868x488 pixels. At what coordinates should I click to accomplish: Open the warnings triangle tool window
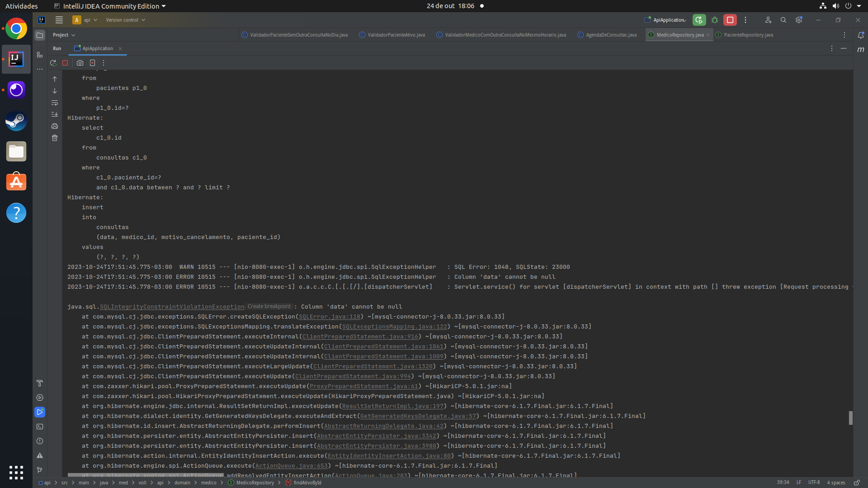pos(40,455)
